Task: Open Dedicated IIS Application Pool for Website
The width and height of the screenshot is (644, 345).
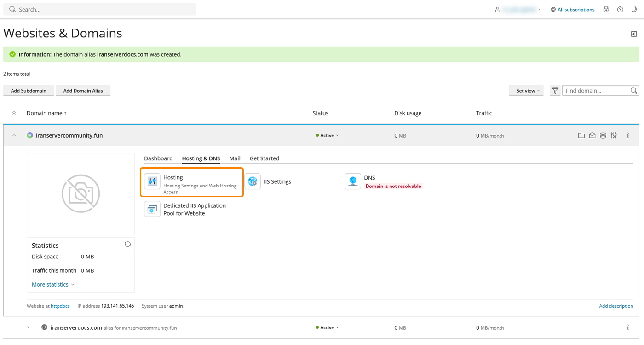Action: pyautogui.click(x=152, y=210)
